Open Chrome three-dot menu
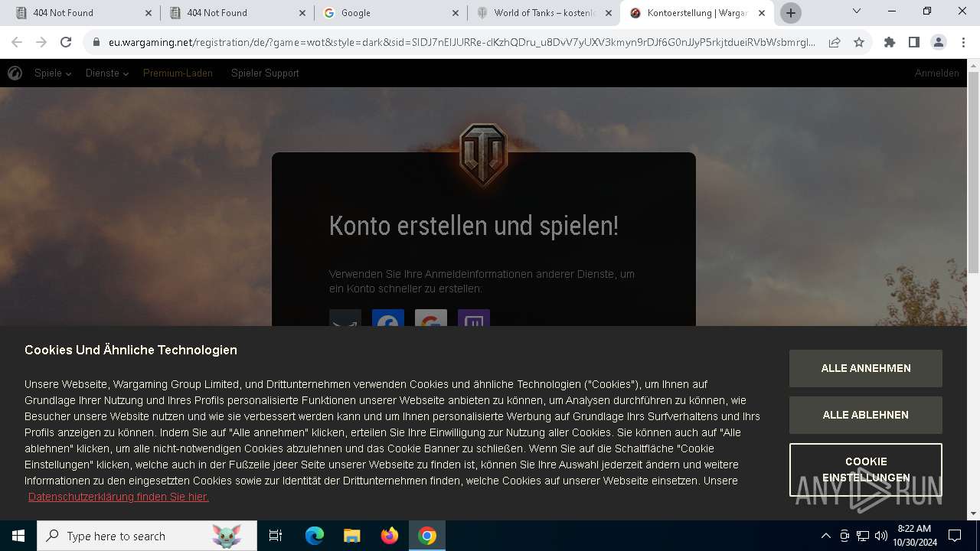Image resolution: width=980 pixels, height=551 pixels. pos(963,43)
